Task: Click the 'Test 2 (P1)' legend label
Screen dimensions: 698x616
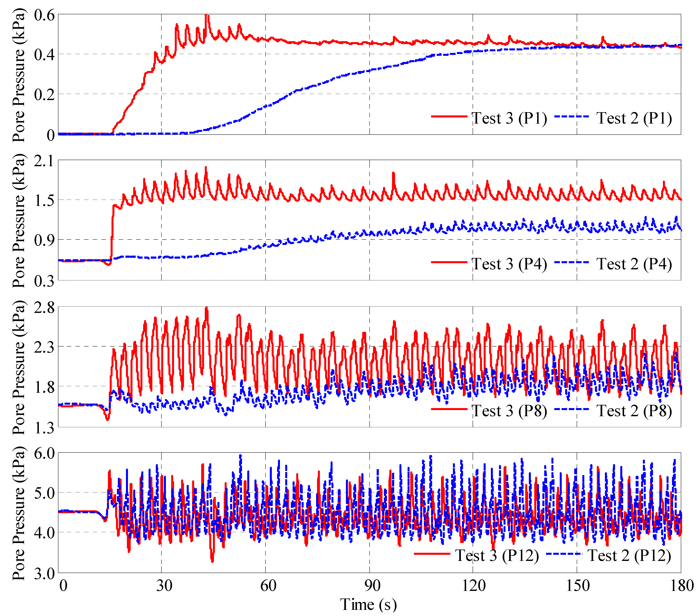Action: tap(634, 118)
